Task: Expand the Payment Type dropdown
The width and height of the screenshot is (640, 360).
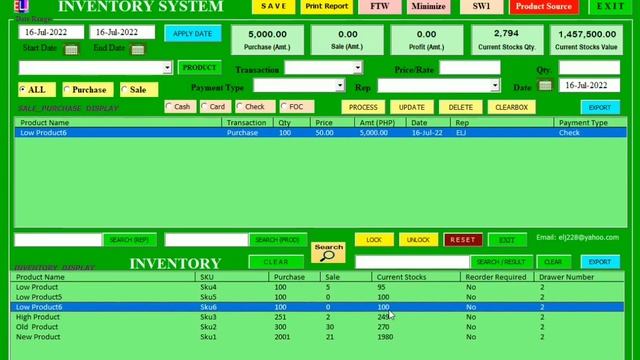Action: point(340,85)
